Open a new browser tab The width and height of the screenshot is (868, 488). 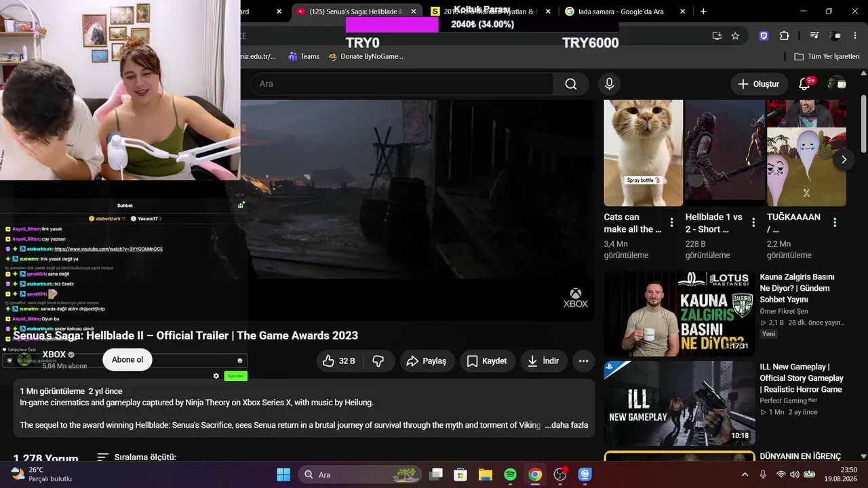tap(703, 12)
